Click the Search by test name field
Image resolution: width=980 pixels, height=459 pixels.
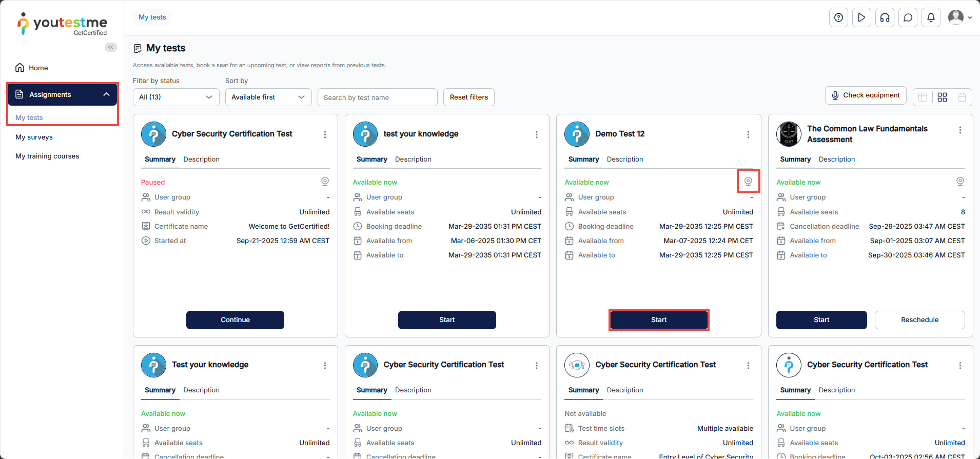click(x=377, y=97)
